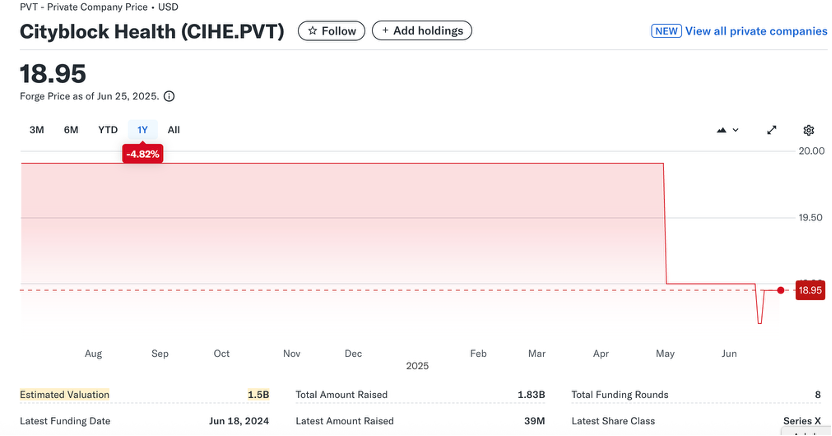832x436 pixels.
Task: Click the red 18.95 price tag on chart
Action: click(809, 290)
